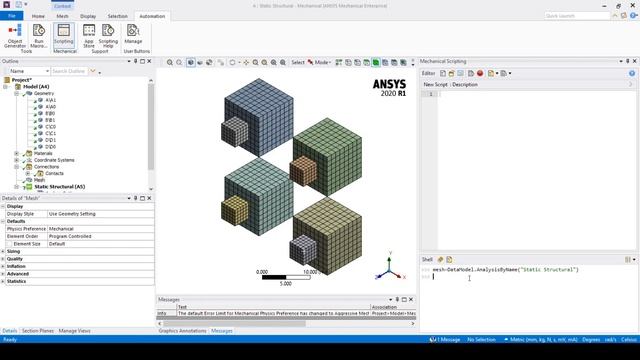The image size is (640, 360).
Task: Switch to the Display ribbon tab
Action: click(88, 16)
